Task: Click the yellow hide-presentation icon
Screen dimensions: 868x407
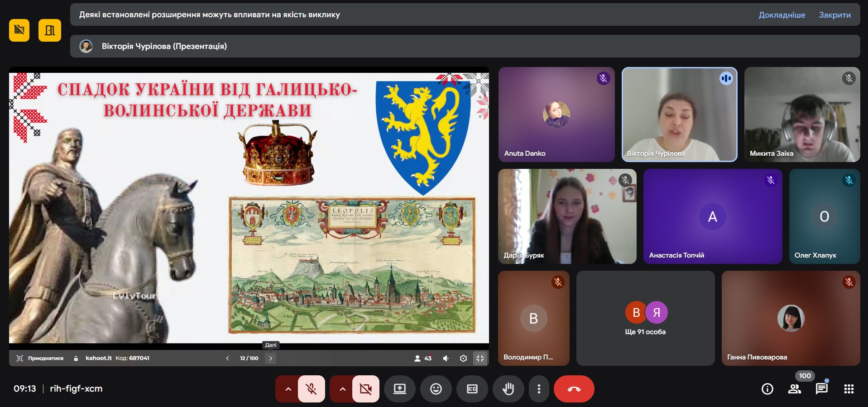Action: tap(19, 30)
